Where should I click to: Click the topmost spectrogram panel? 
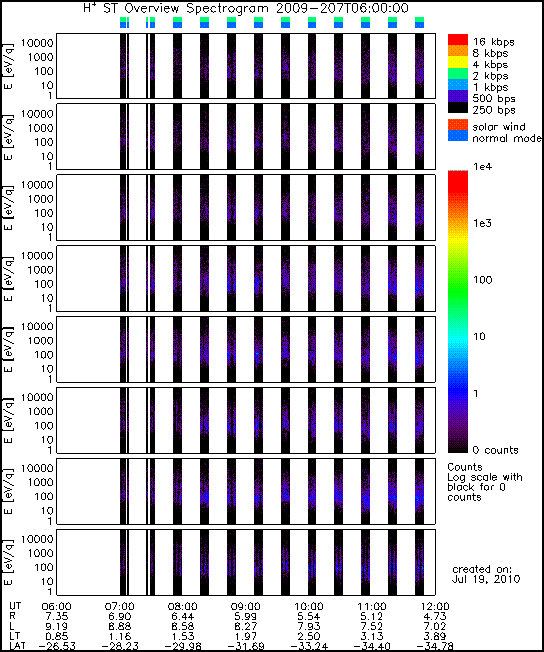[246, 66]
